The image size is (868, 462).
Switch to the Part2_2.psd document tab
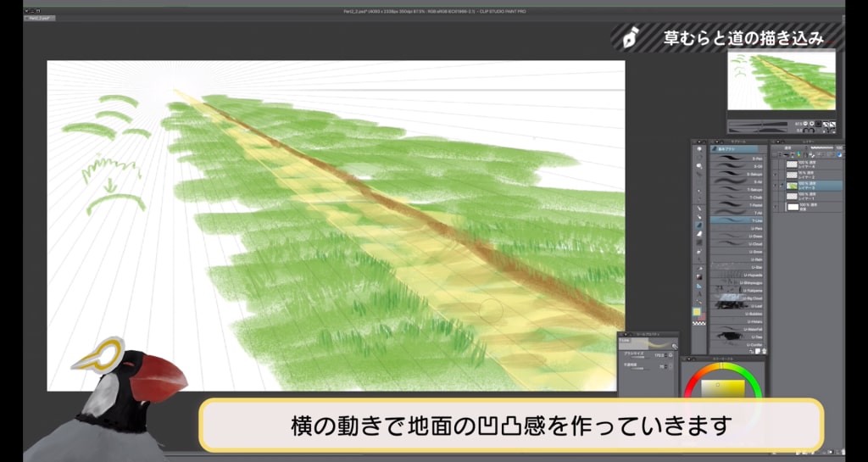tap(40, 17)
